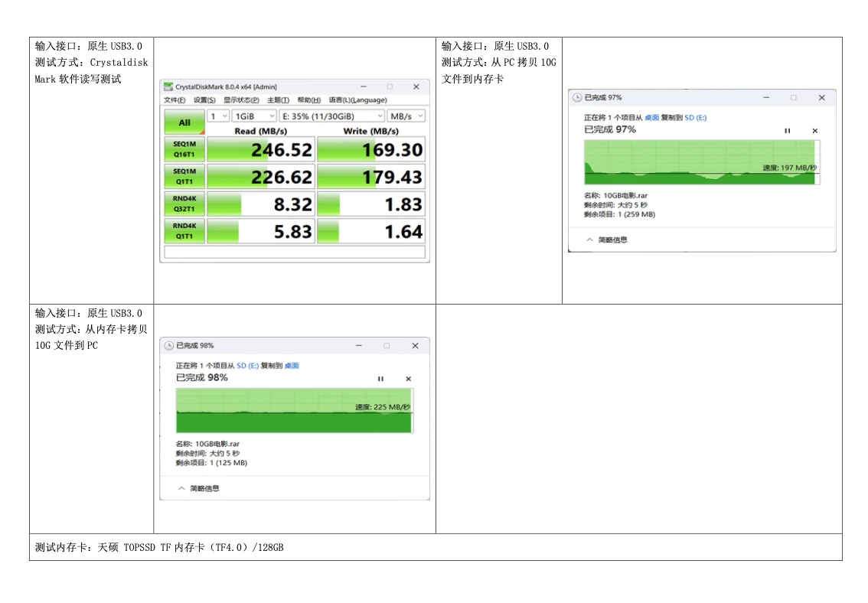Screen dimensions: 868x603
Task: Run the SEQ1M Q16T1 test
Action: pyautogui.click(x=184, y=149)
